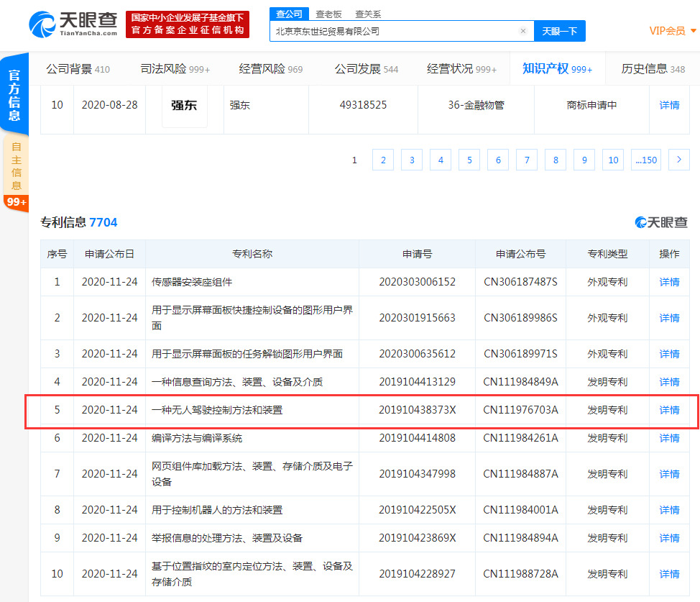Viewport: 700px width, 602px height.
Task: Click trademark registration number 49318525
Action: 363,105
